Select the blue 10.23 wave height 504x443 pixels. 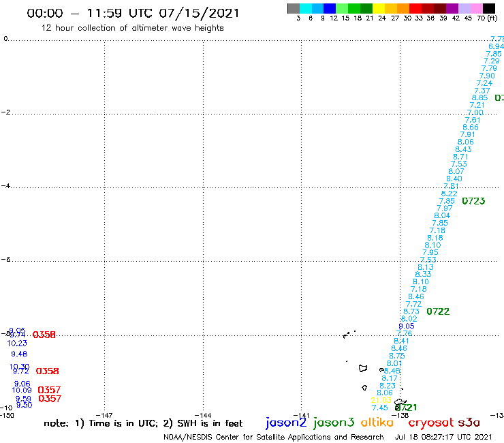17,343
